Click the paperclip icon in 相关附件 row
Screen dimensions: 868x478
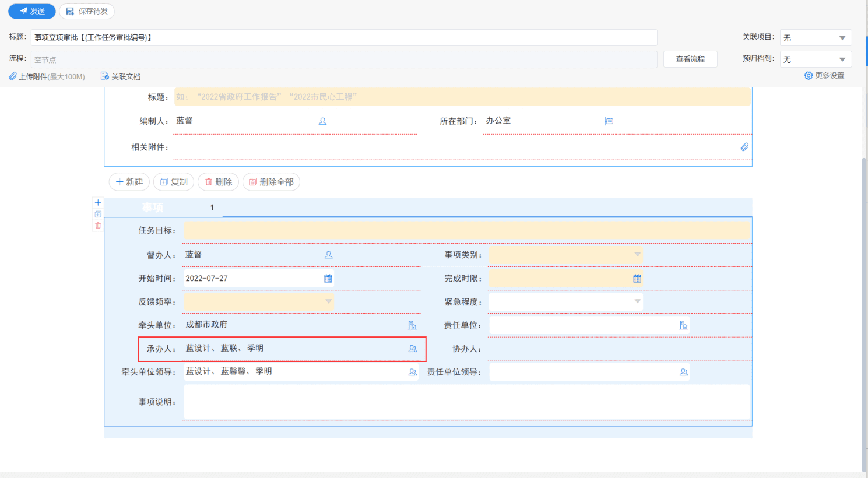[744, 147]
